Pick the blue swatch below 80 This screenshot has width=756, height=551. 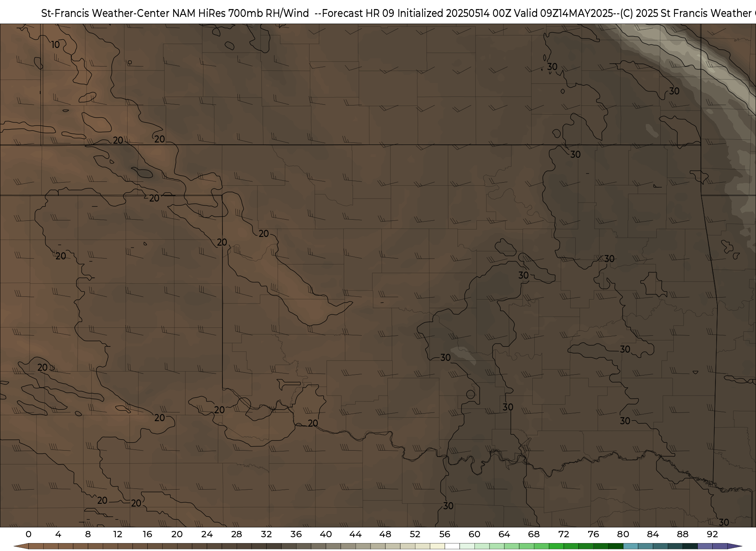(x=630, y=546)
